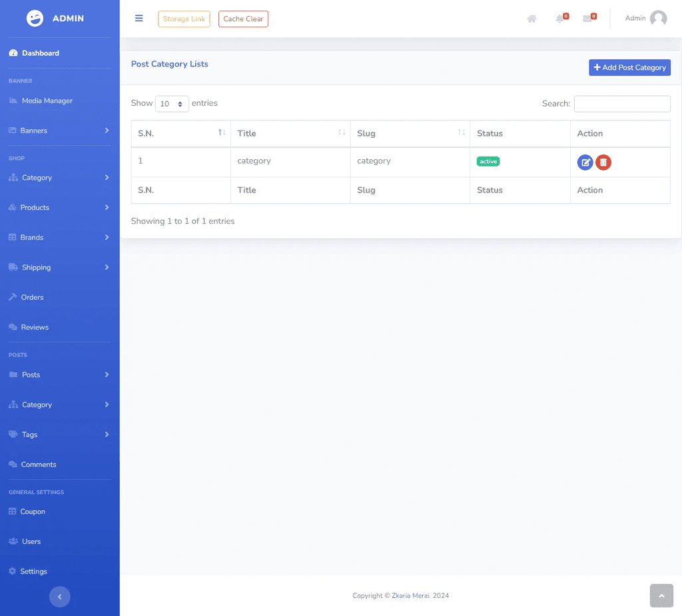Click the Showing 1 to 1 of 1 entries text
Image resolution: width=682 pixels, height=616 pixels.
click(x=182, y=221)
